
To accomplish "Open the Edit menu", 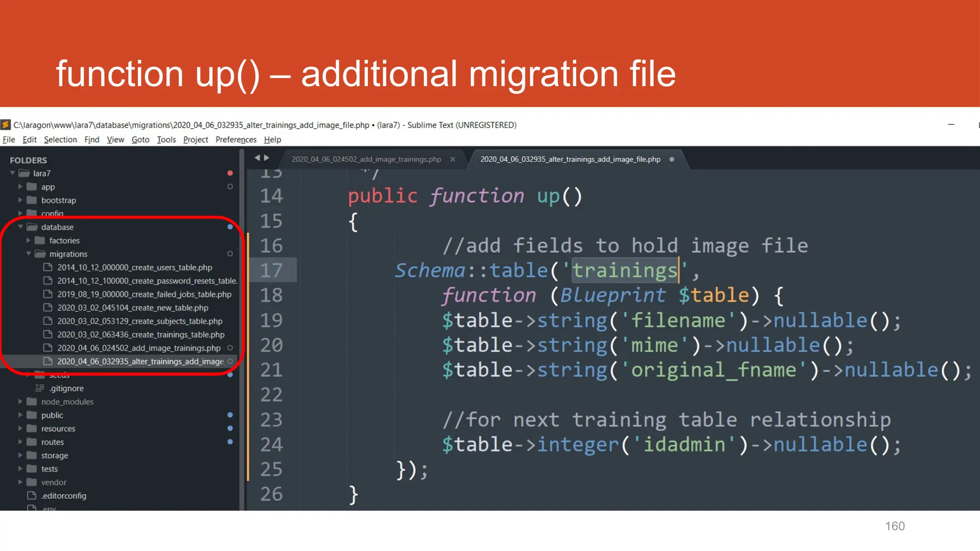I will pos(29,139).
